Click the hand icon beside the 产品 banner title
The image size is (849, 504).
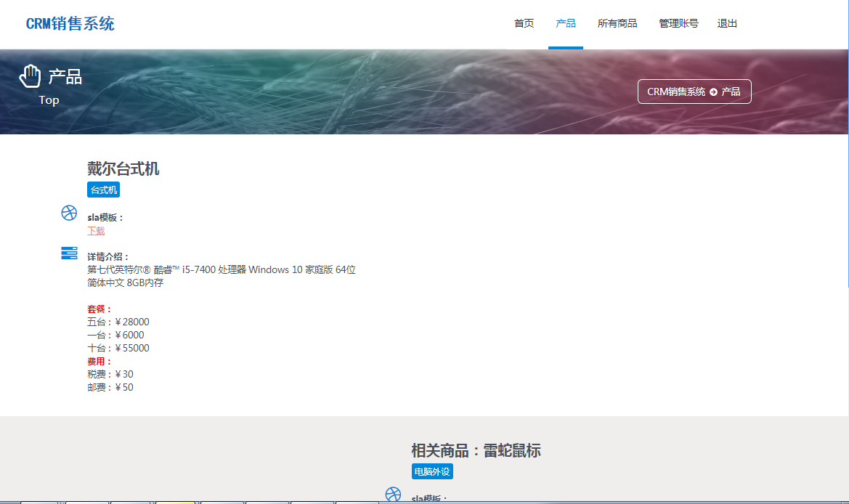pyautogui.click(x=30, y=75)
